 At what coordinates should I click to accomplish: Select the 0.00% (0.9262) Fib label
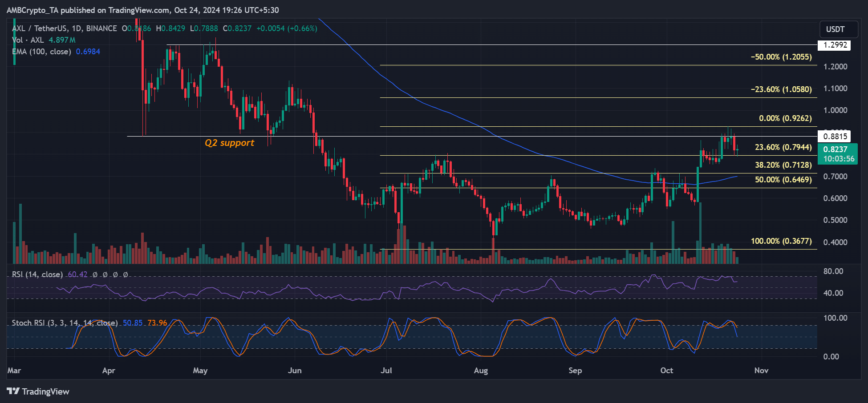point(785,118)
